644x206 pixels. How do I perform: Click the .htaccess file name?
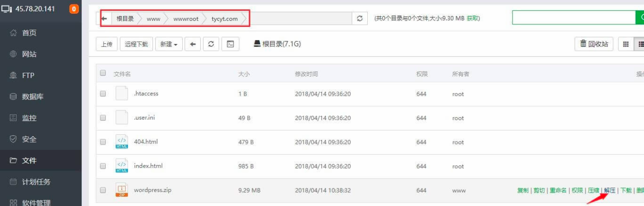click(x=146, y=94)
